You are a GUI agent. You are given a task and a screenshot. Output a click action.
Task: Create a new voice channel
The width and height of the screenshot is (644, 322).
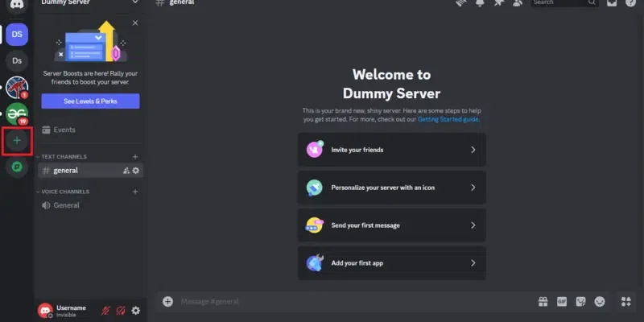[x=135, y=192]
